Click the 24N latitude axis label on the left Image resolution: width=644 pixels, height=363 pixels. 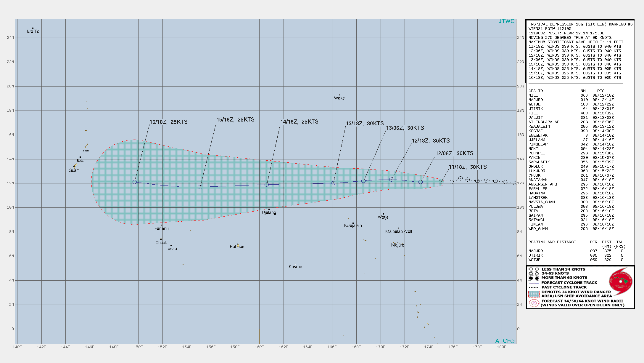click(x=10, y=38)
